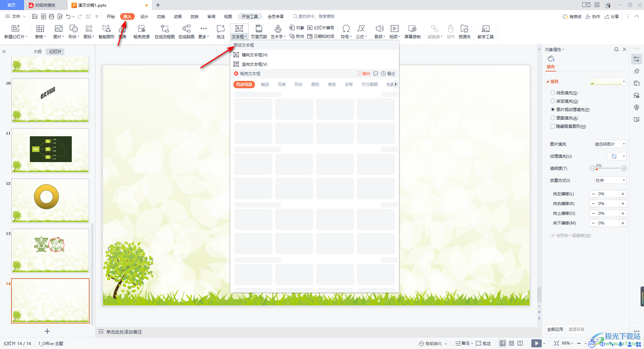Open the Table (表格) insert tool

coord(40,32)
